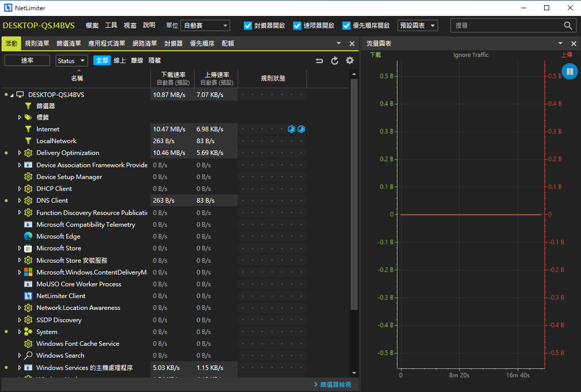Click the 標籤 tags icon

tap(28, 117)
